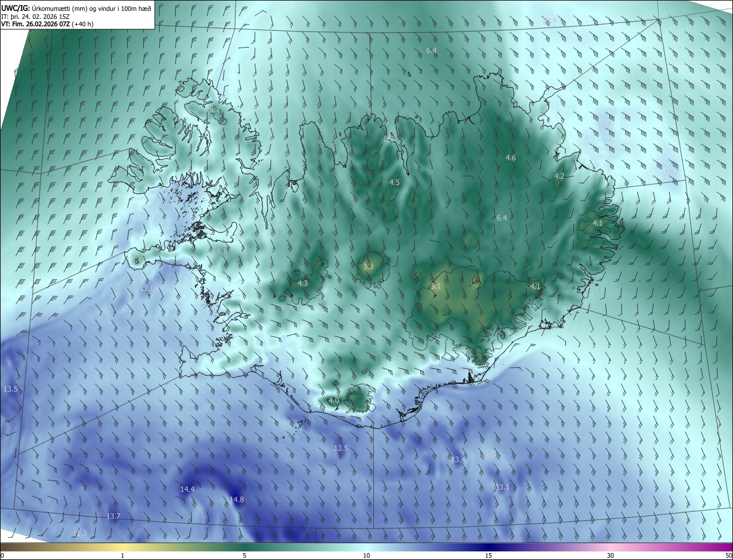Click the color scale tick label 50
Image resolution: width=733 pixels, height=560 pixels.
click(728, 555)
